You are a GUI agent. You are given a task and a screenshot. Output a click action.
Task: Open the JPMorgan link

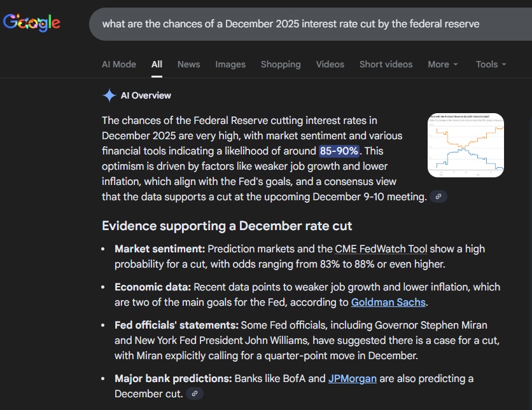coord(353,379)
